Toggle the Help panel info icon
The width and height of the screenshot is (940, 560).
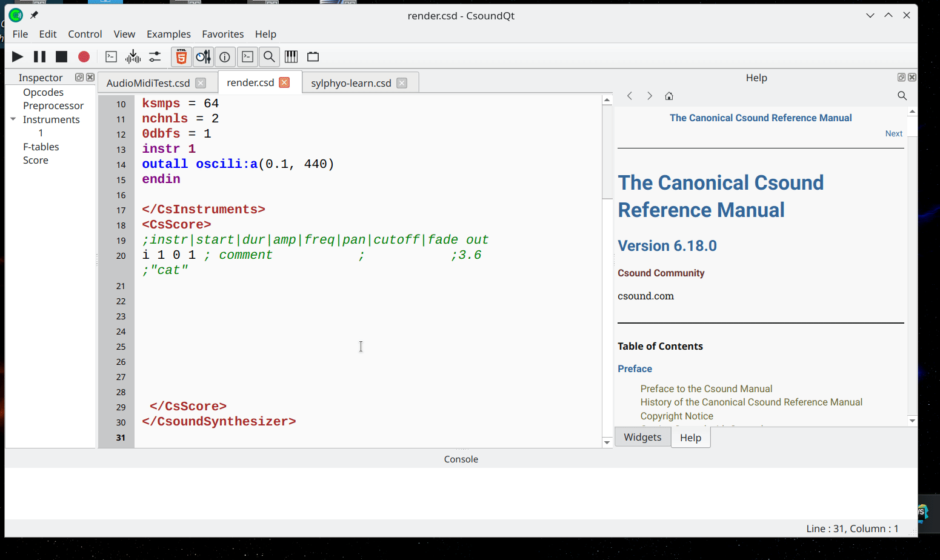[225, 57]
